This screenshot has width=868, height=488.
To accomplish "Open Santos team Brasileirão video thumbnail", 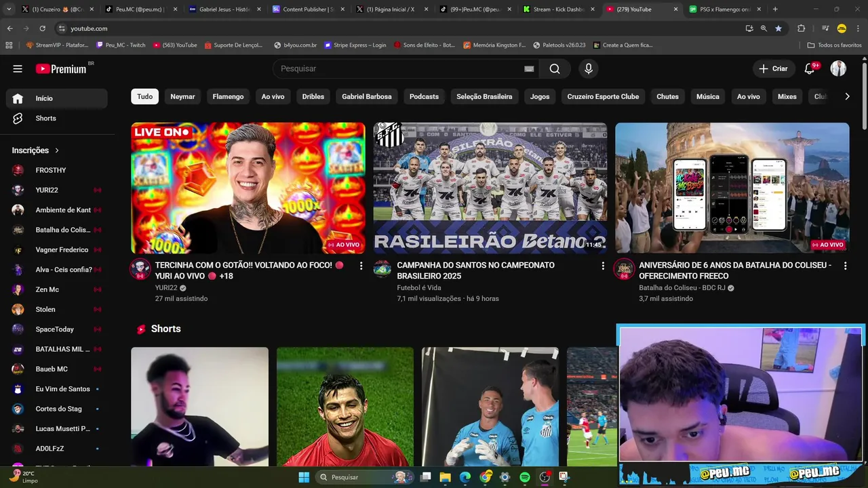I will 490,188.
